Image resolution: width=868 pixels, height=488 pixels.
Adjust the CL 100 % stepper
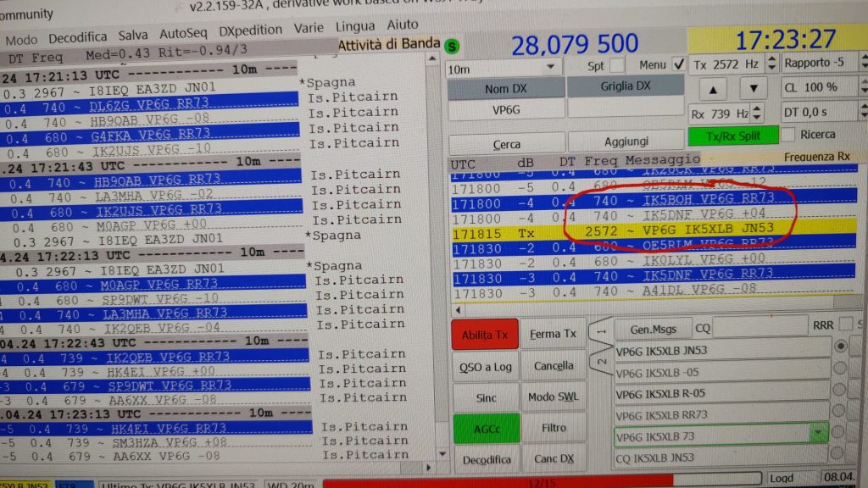pyautogui.click(x=864, y=86)
